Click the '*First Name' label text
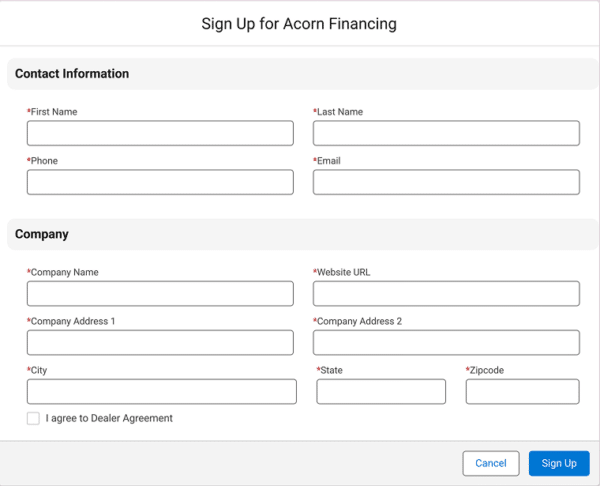Viewport: 600px width, 486px height. (x=53, y=112)
